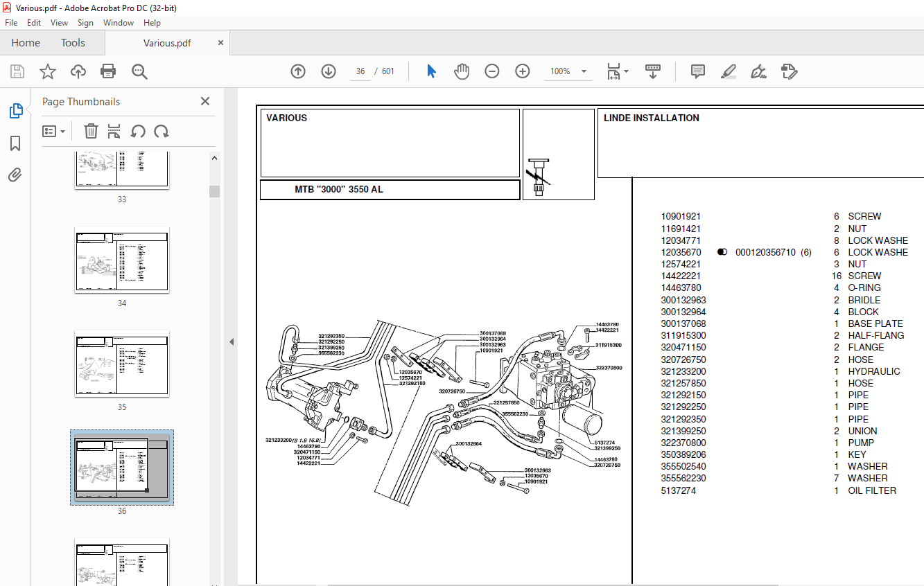Open the thumbnails options dropdown
This screenshot has height=586, width=924.
pos(53,131)
